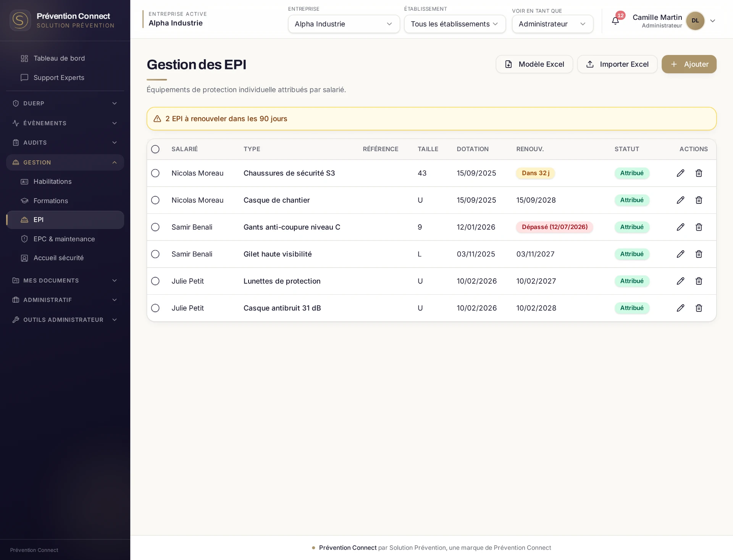
Task: Click dotation date 12/01/2026
Action: [x=476, y=227]
